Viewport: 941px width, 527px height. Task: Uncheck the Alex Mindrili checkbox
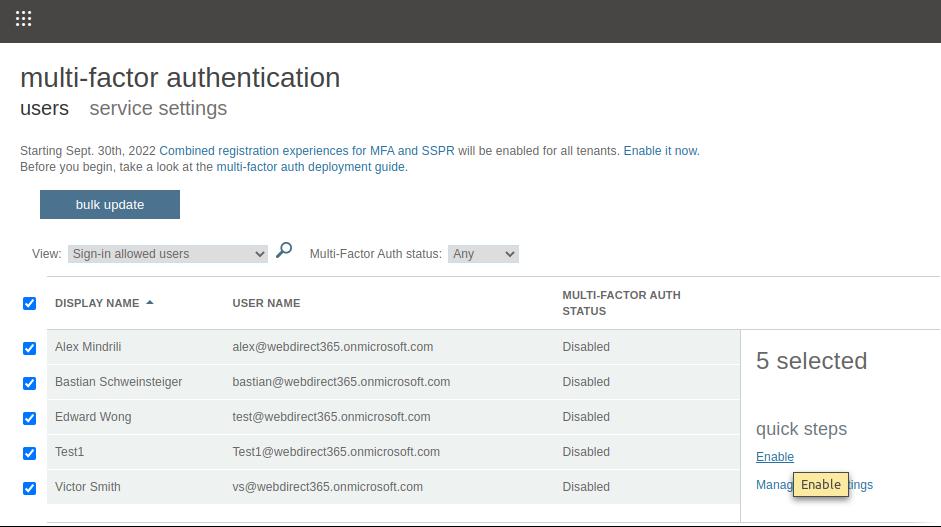[x=29, y=348]
